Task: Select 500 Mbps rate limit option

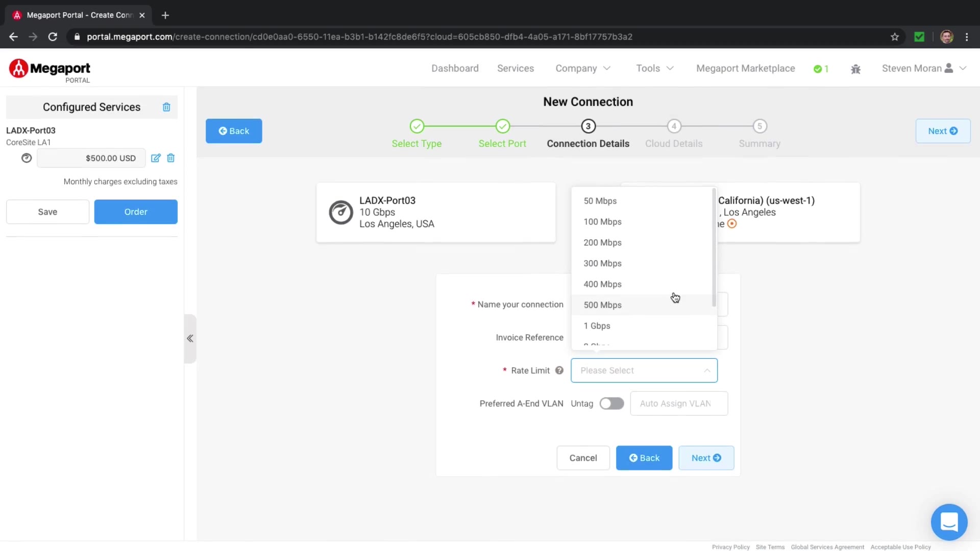Action: [x=603, y=305]
